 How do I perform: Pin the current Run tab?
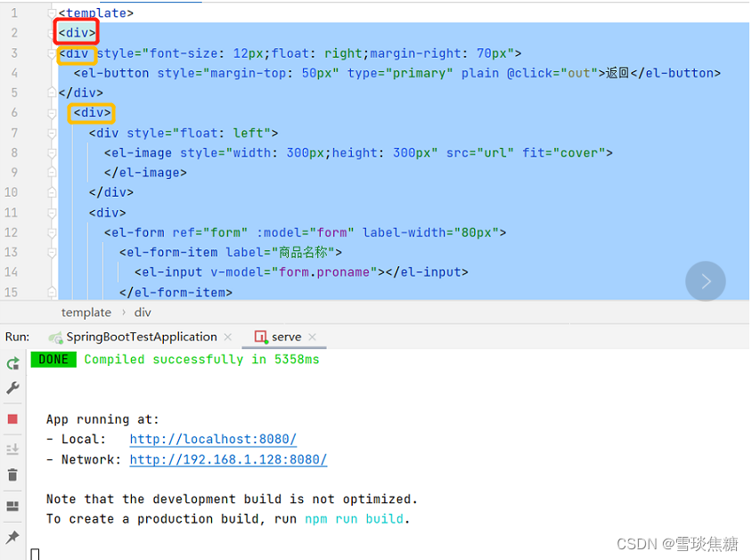(x=13, y=537)
